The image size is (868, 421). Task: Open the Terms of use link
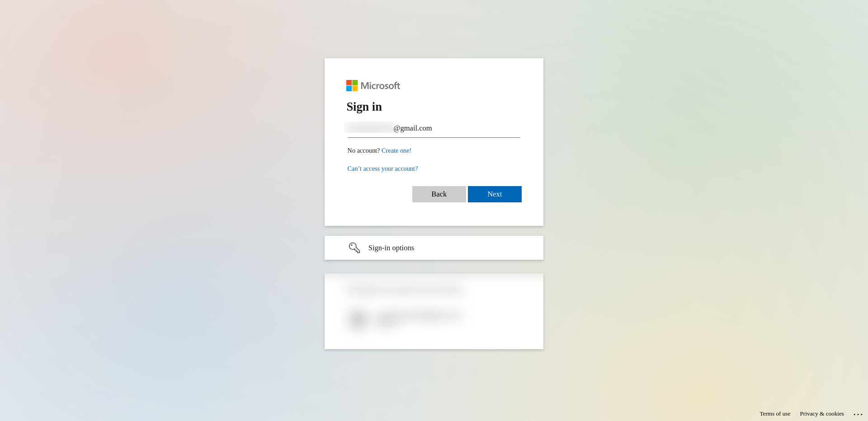coord(775,414)
